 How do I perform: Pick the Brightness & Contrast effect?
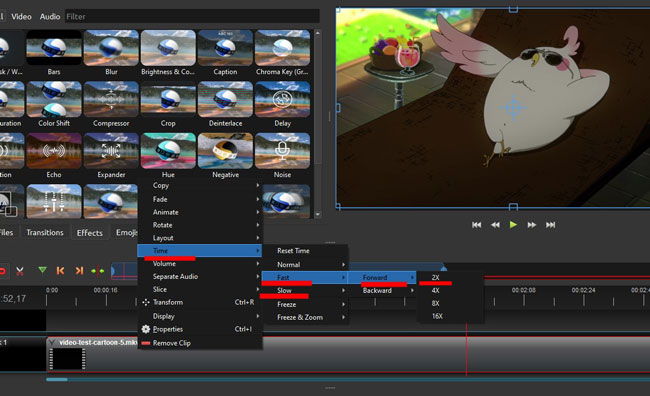[168, 48]
